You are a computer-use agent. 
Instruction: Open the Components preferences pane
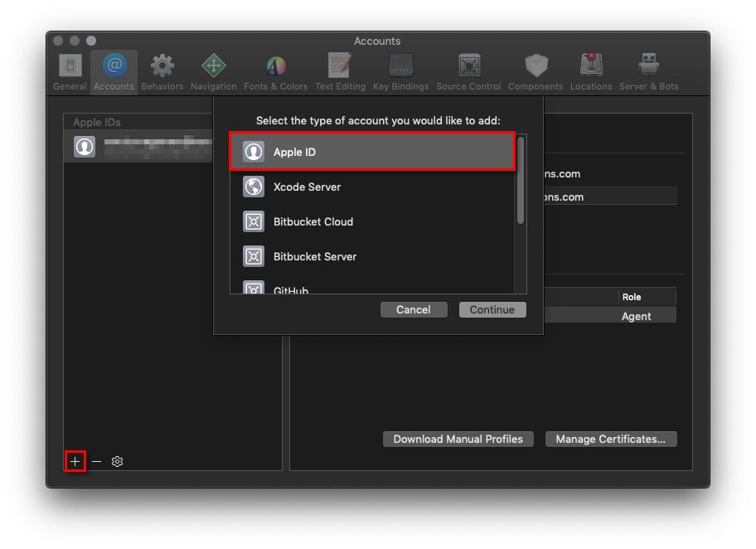pyautogui.click(x=535, y=71)
